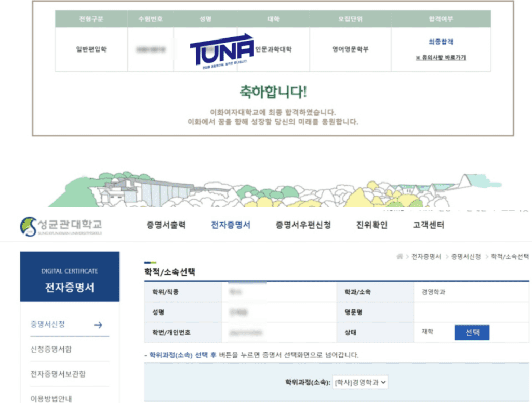The width and height of the screenshot is (532, 403).
Task: Click the 전형구분 column header
Action: click(x=91, y=19)
